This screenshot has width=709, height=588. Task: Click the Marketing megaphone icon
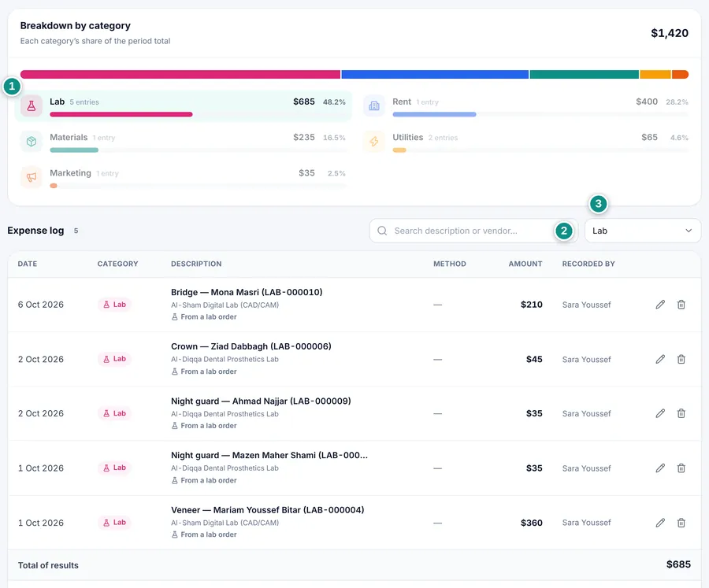tap(32, 177)
